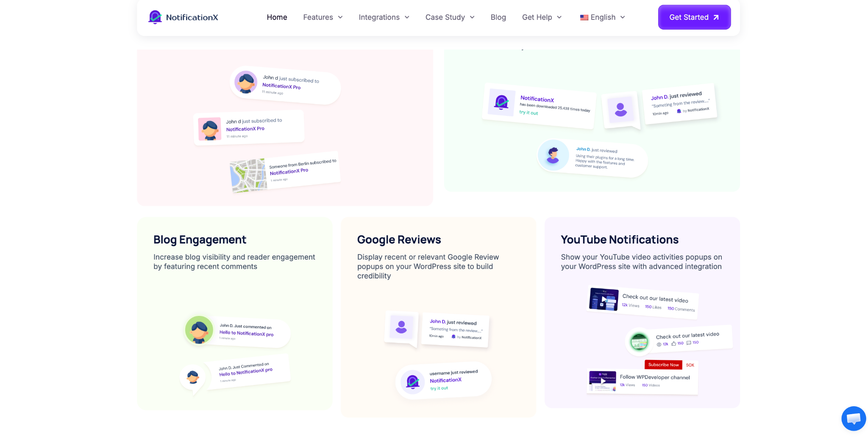Click the NotificationX bell logo icon
868x440 pixels.
pyautogui.click(x=155, y=17)
